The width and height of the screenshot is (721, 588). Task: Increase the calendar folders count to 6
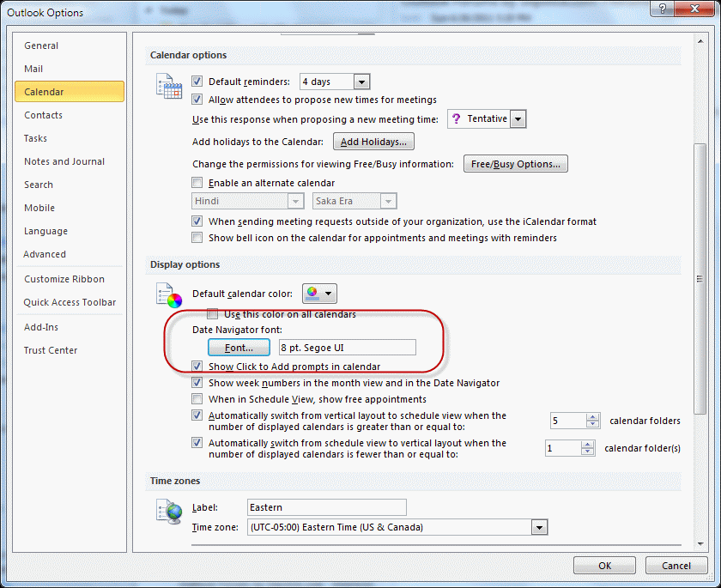pyautogui.click(x=592, y=417)
